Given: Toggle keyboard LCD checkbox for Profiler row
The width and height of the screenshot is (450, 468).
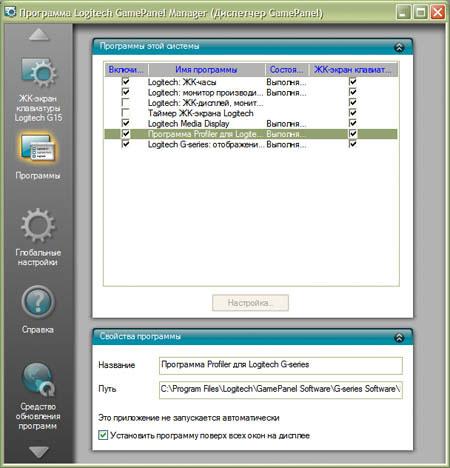Looking at the screenshot, I should (352, 134).
